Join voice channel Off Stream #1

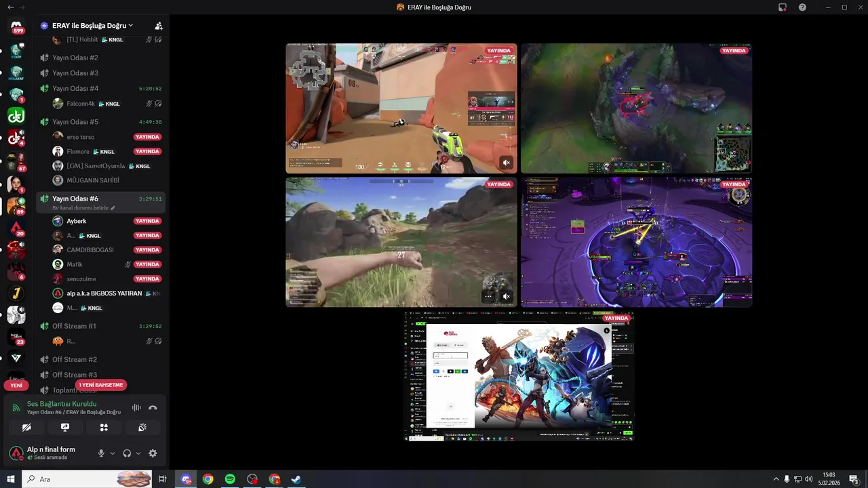click(x=100, y=326)
